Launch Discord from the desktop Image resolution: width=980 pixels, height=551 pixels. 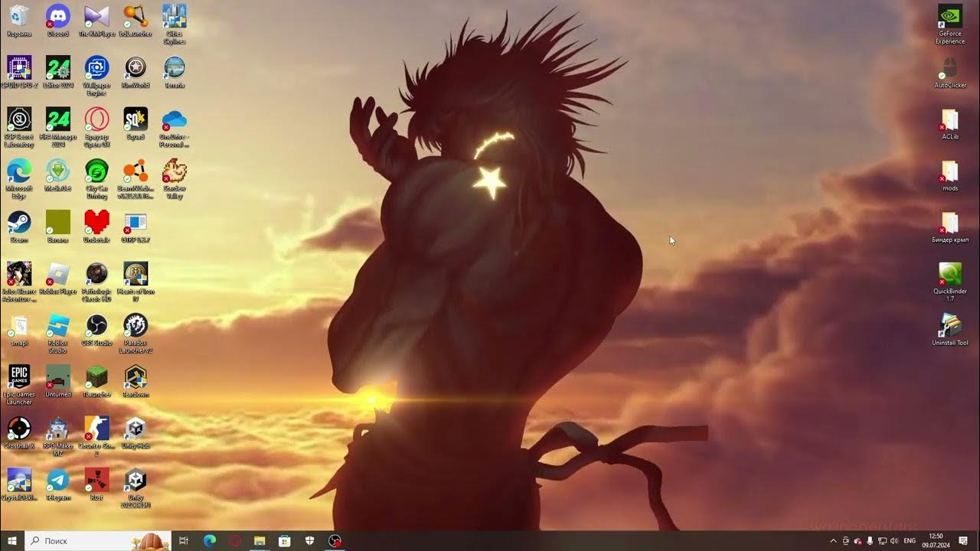click(x=58, y=21)
